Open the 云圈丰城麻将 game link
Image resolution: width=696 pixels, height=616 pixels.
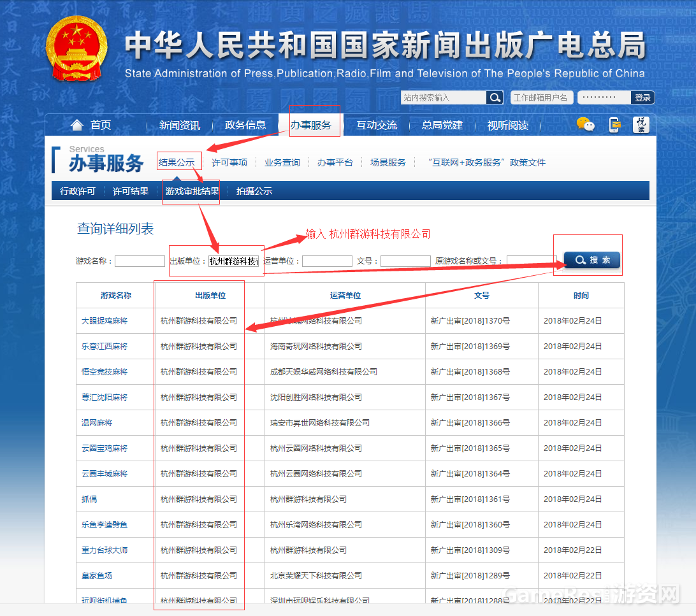pyautogui.click(x=105, y=474)
